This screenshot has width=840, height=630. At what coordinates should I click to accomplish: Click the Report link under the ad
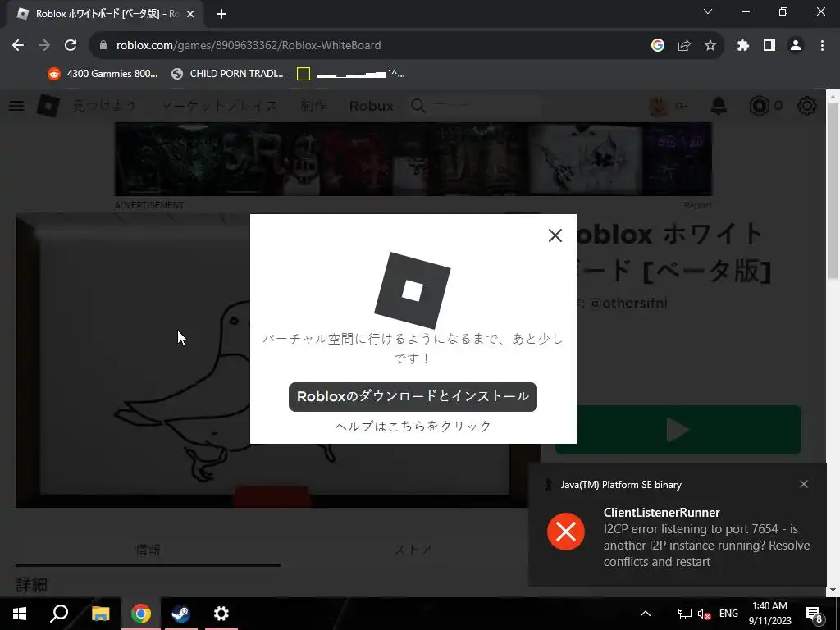pos(697,205)
